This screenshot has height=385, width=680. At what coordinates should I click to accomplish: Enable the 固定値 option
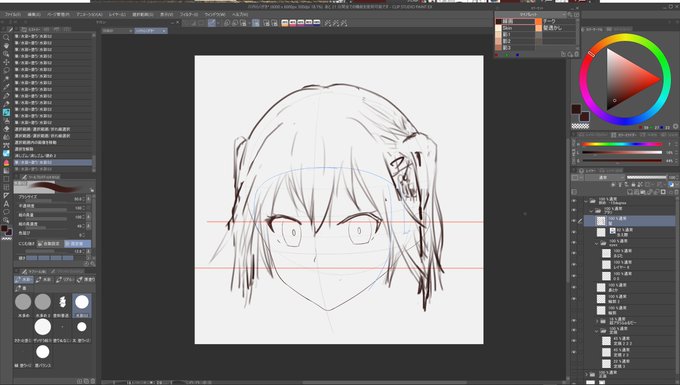click(x=78, y=244)
